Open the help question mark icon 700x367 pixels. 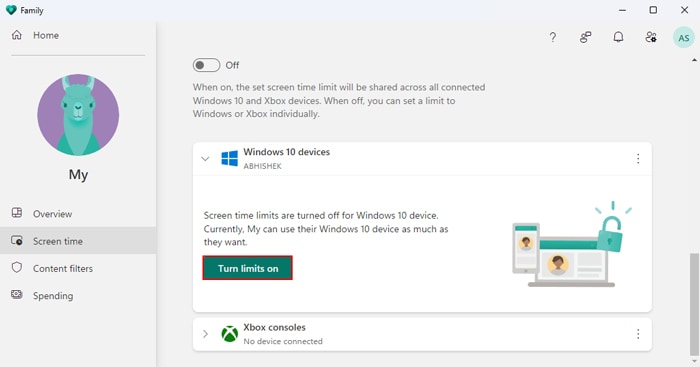[x=553, y=37]
